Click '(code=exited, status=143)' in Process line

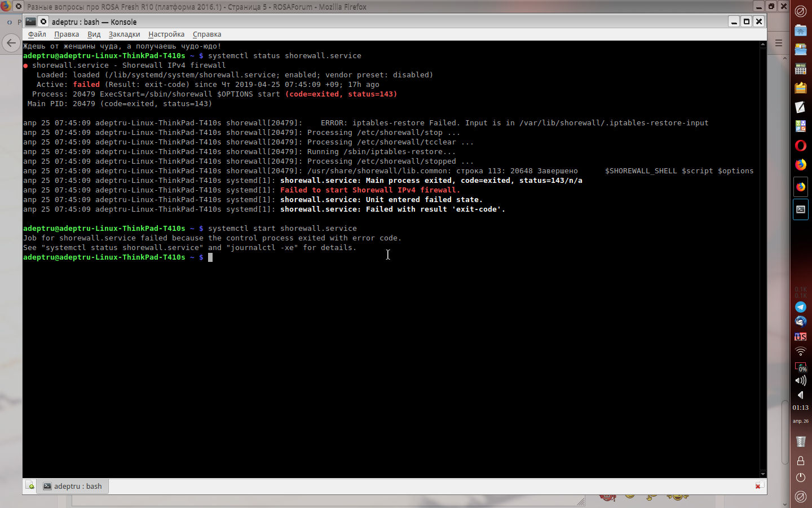click(x=341, y=94)
